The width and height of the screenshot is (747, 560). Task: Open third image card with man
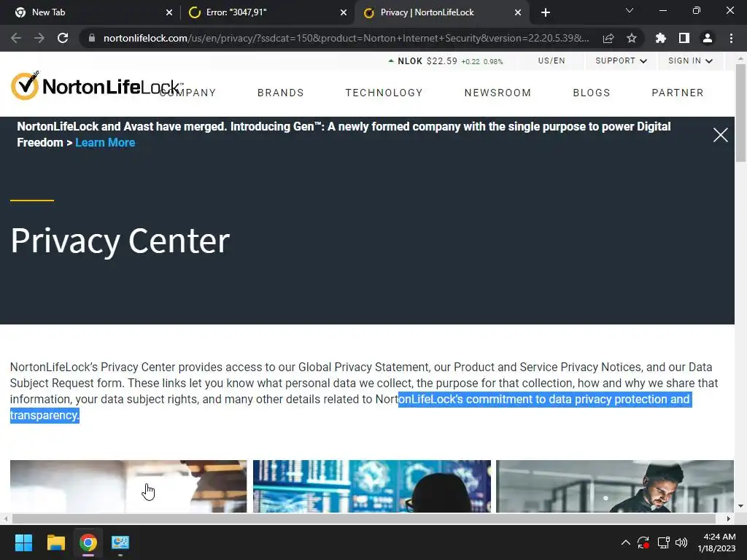(614, 486)
